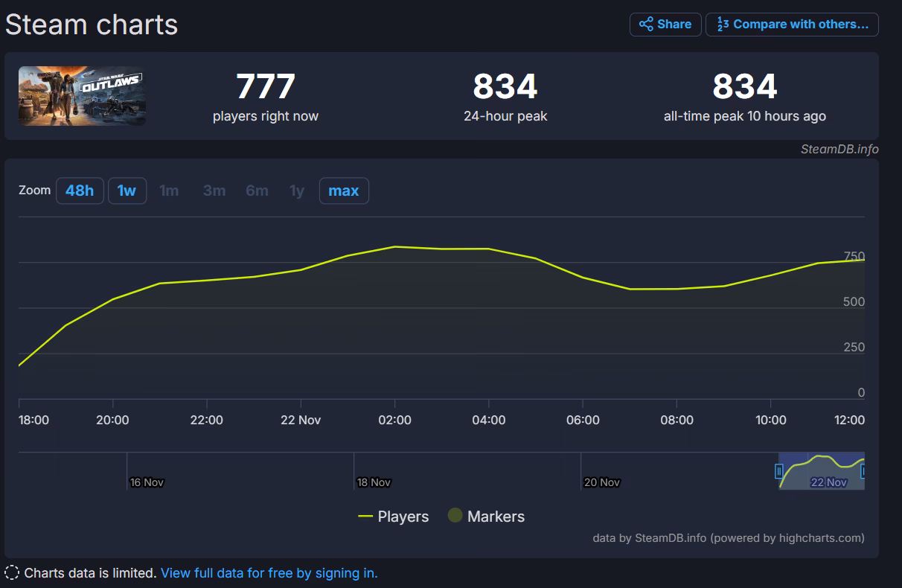
Task: Select the 48h zoom range
Action: [80, 191]
